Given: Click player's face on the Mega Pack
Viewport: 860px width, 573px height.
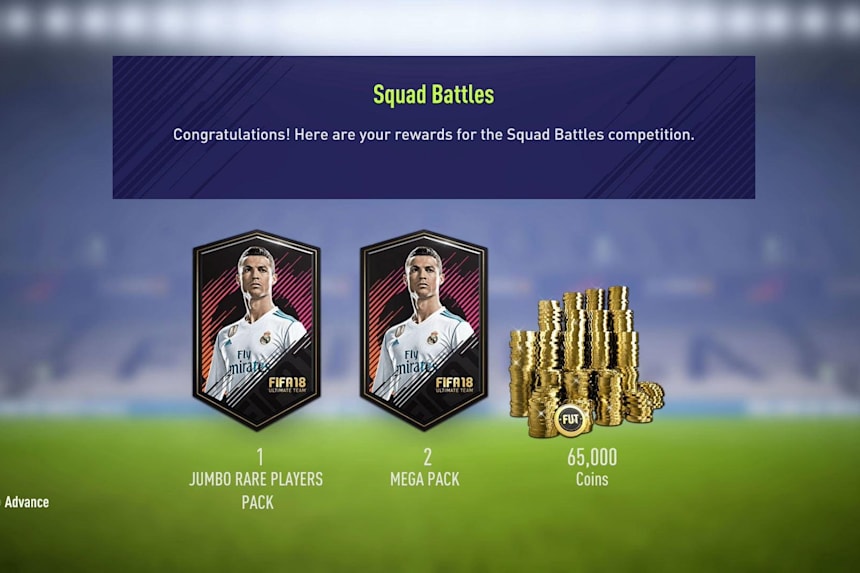Looking at the screenshot, I should [x=423, y=275].
